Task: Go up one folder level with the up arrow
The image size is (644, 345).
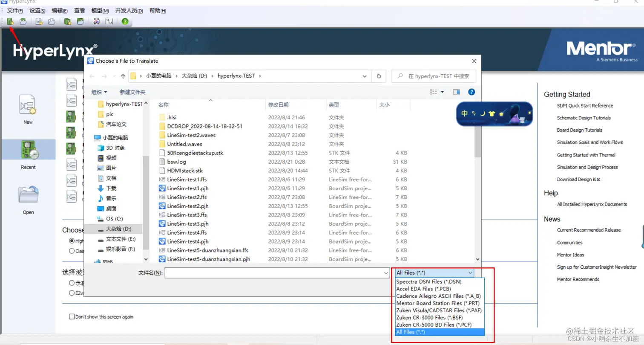Action: (x=123, y=76)
